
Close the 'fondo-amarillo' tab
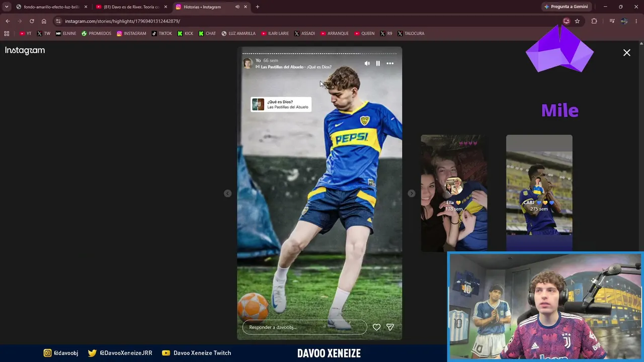(x=86, y=7)
